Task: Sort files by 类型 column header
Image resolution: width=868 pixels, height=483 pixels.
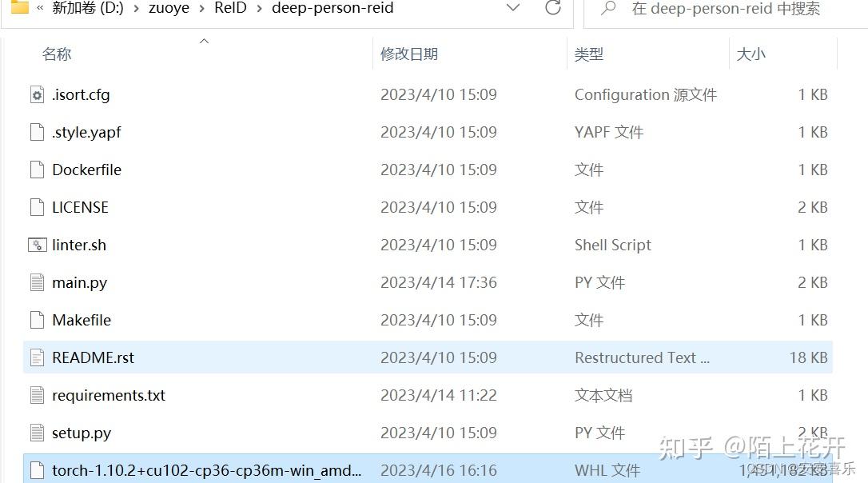Action: pos(589,54)
